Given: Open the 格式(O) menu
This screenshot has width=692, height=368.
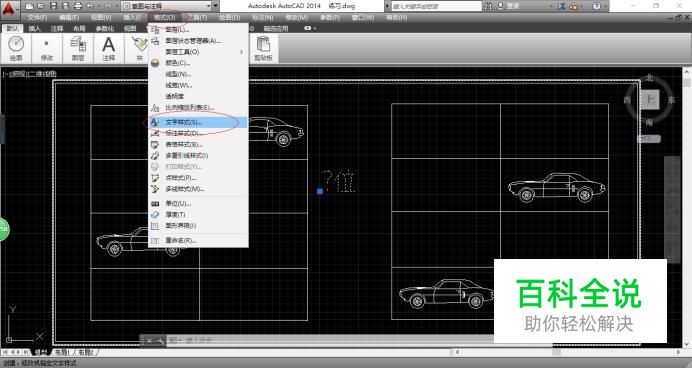Looking at the screenshot, I should click(165, 18).
